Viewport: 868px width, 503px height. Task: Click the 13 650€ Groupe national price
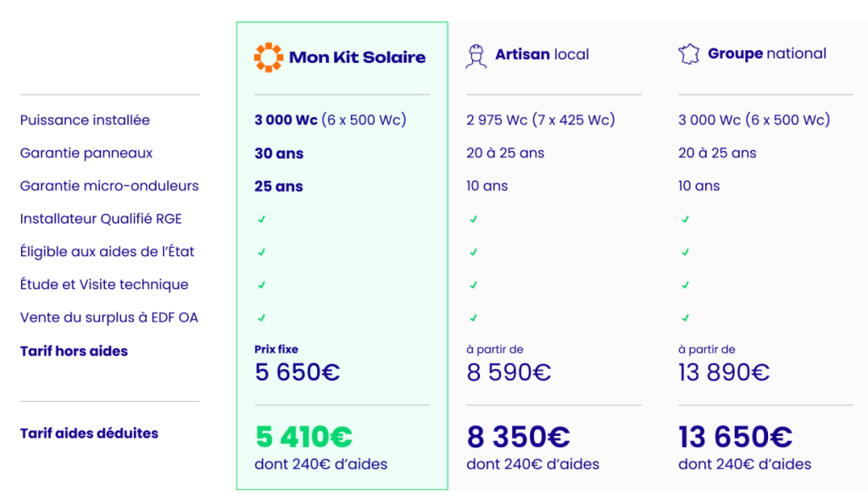(x=735, y=437)
